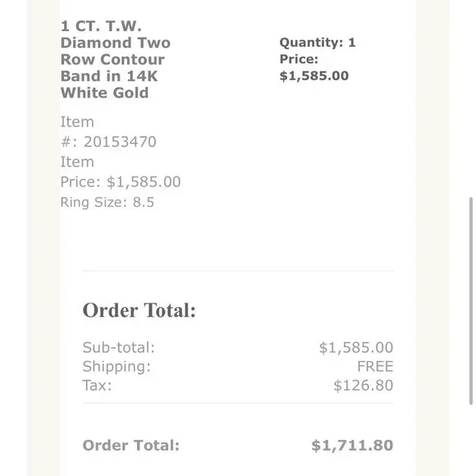Click the product title Diamond Two Row Contour Band
This screenshot has width=476, height=476.
[116, 59]
